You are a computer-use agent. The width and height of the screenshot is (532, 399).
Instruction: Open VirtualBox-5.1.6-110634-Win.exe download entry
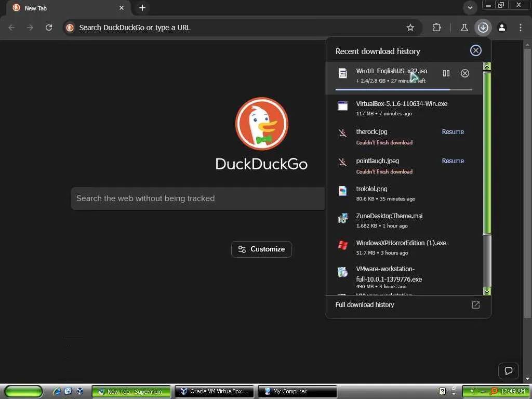pos(404,108)
